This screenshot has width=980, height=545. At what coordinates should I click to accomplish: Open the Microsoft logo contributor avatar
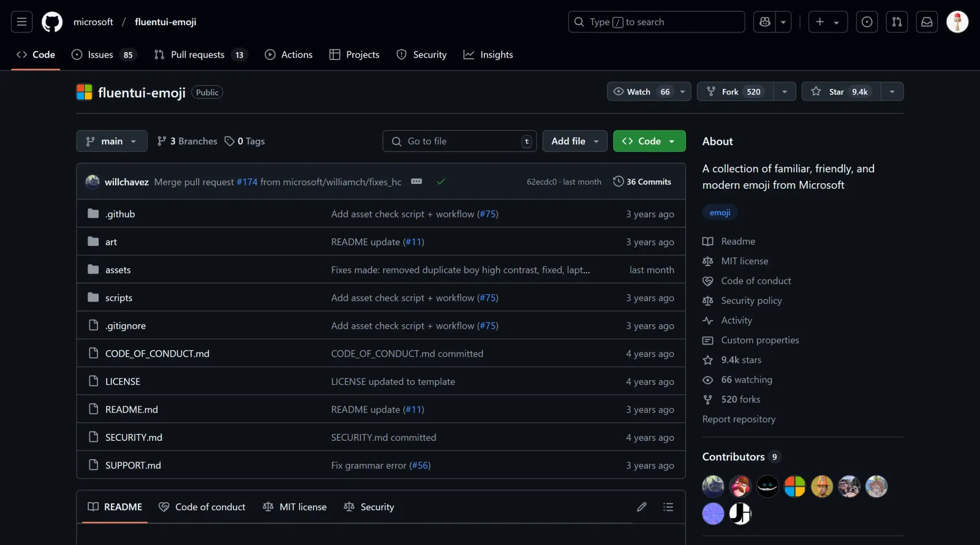point(795,486)
